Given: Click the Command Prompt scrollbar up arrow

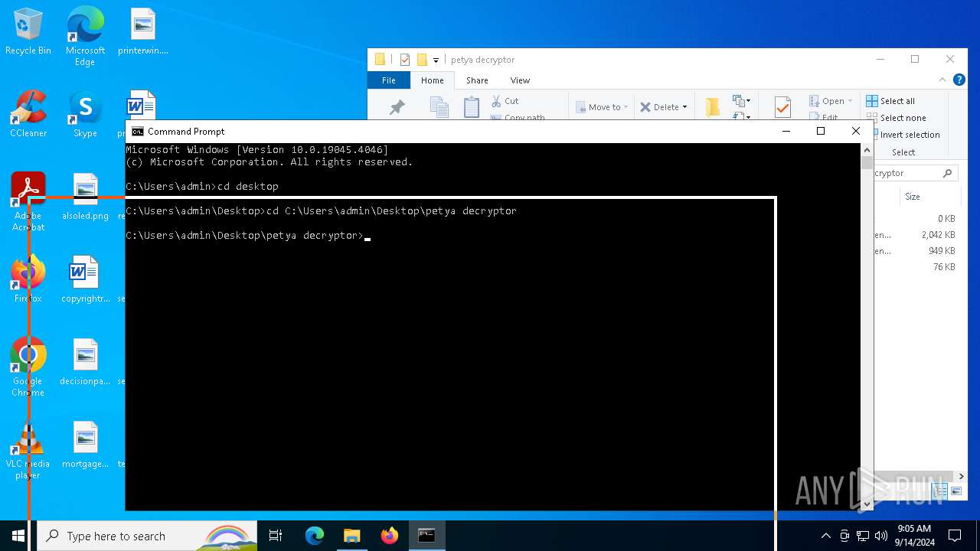Looking at the screenshot, I should pos(867,149).
